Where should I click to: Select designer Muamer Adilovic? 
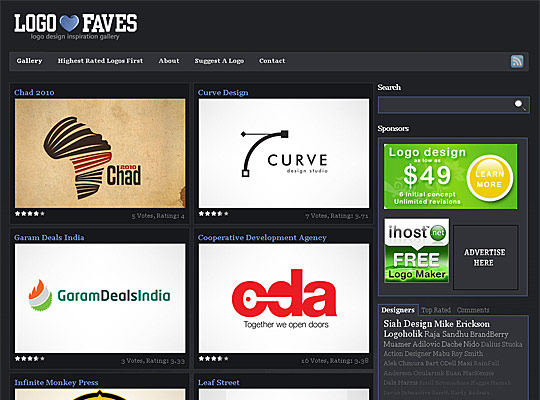[412, 344]
